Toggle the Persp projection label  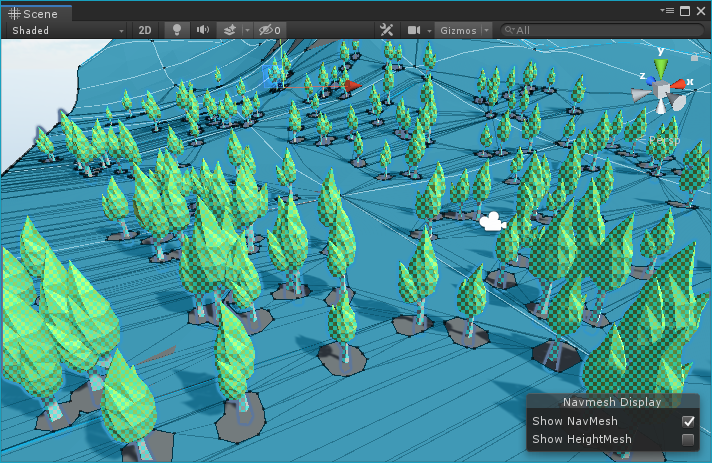pyautogui.click(x=664, y=140)
